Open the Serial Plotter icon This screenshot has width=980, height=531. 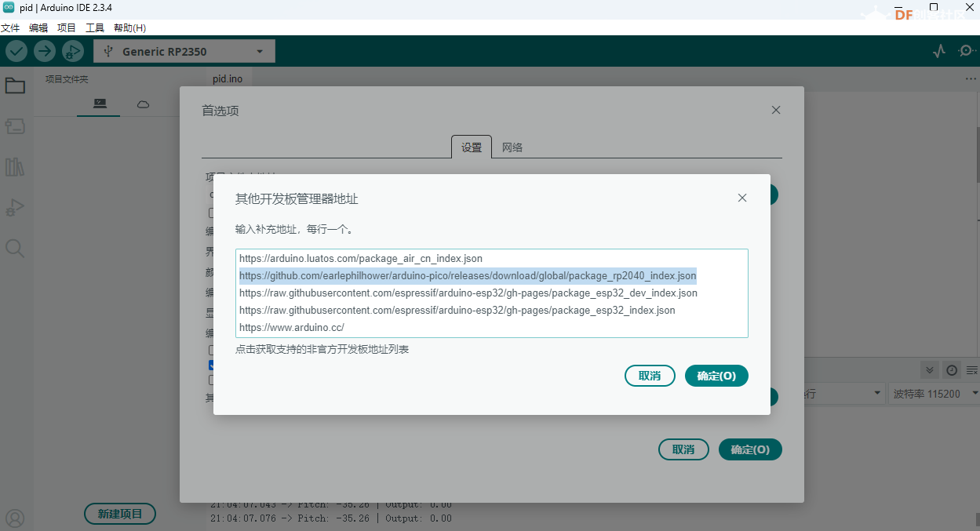pos(939,52)
